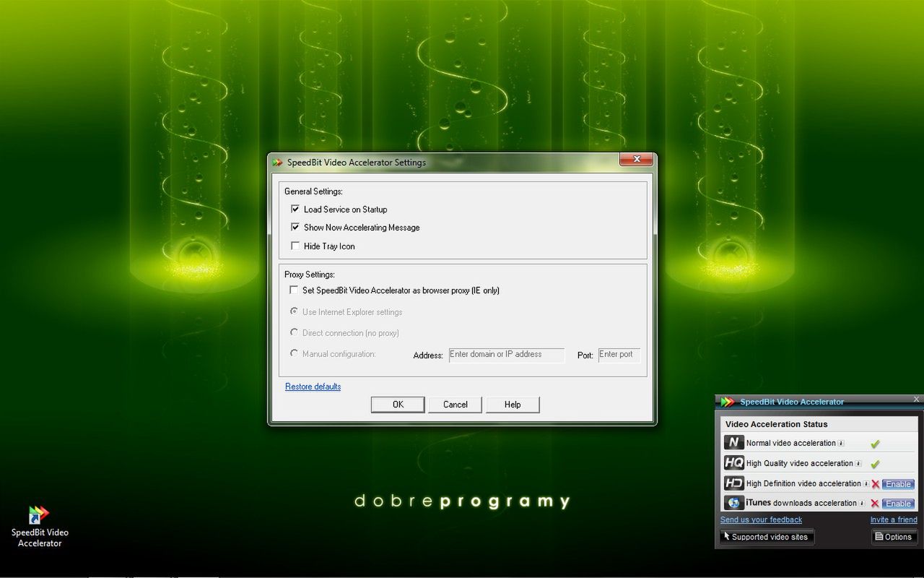
Task: Open the Supported video sites list
Action: [x=767, y=537]
